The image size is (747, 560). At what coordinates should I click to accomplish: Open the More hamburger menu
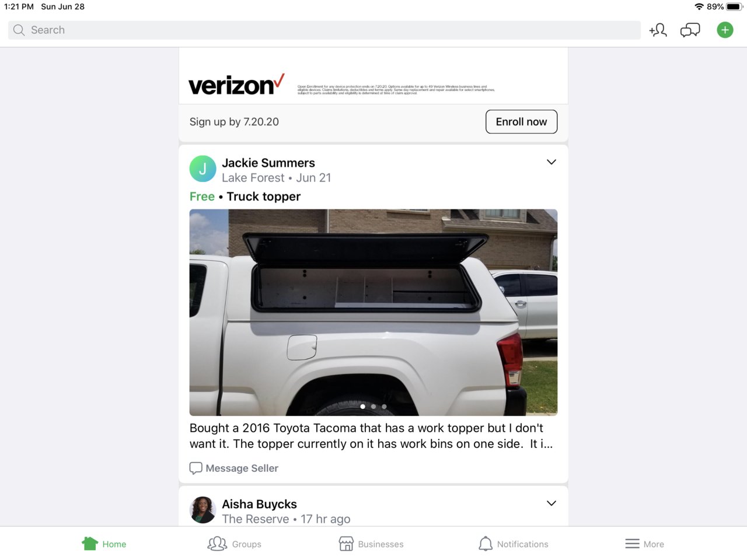click(632, 544)
